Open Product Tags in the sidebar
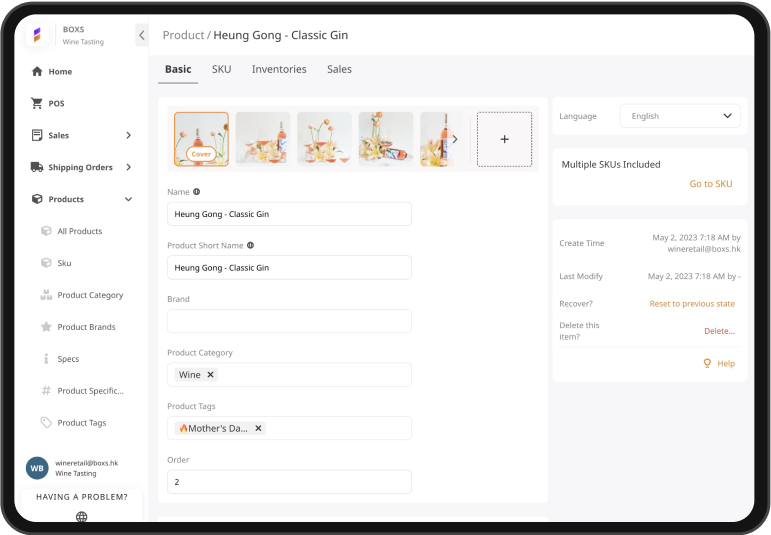Viewport: 771px width, 535px height. point(82,423)
